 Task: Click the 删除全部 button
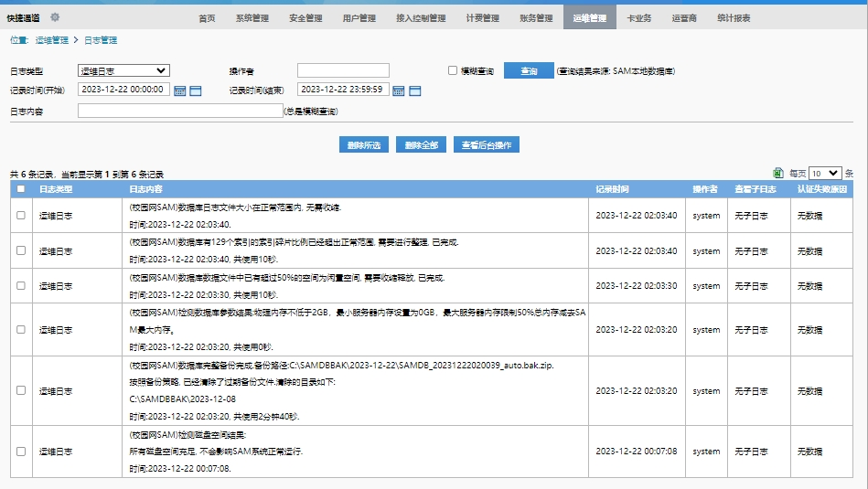click(421, 145)
